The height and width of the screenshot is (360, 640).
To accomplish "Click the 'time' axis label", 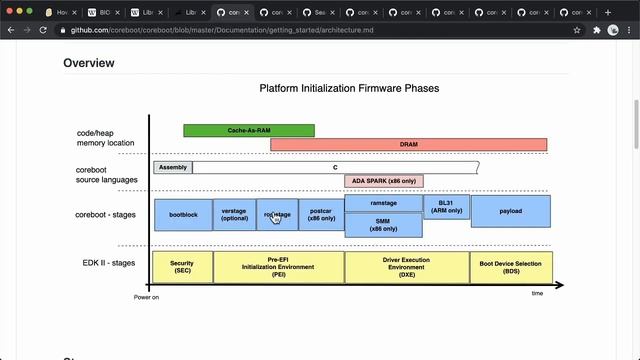I will pyautogui.click(x=537, y=293).
